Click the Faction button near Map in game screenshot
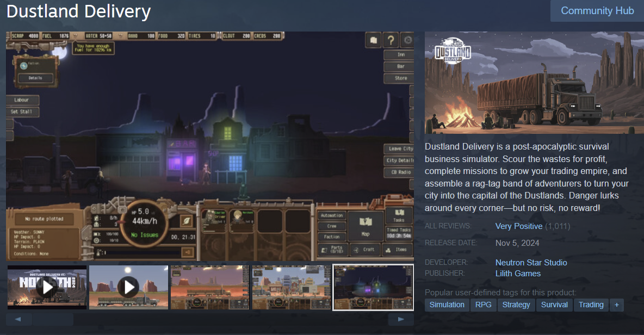644x335 pixels. [x=332, y=237]
